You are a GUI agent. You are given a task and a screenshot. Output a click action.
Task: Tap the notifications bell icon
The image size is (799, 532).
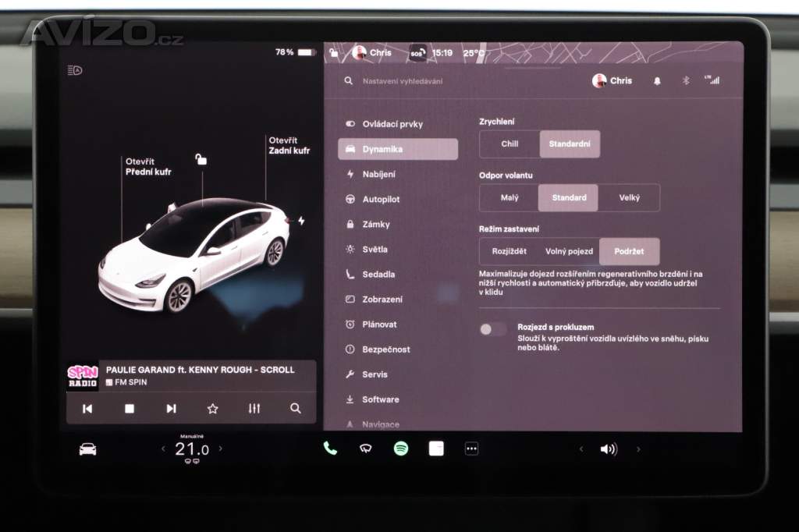tap(657, 81)
